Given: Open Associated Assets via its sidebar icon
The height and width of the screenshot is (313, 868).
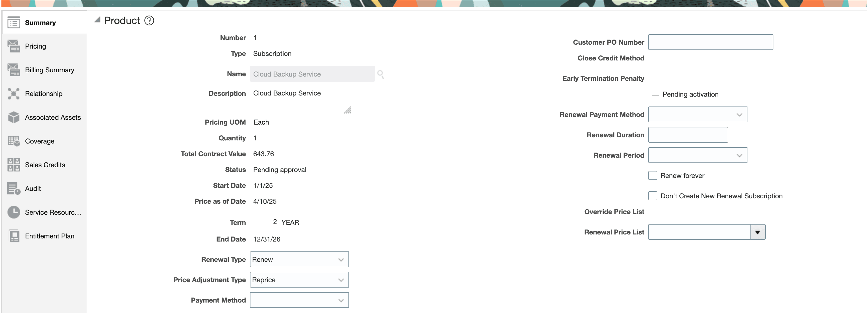Looking at the screenshot, I should [x=14, y=117].
